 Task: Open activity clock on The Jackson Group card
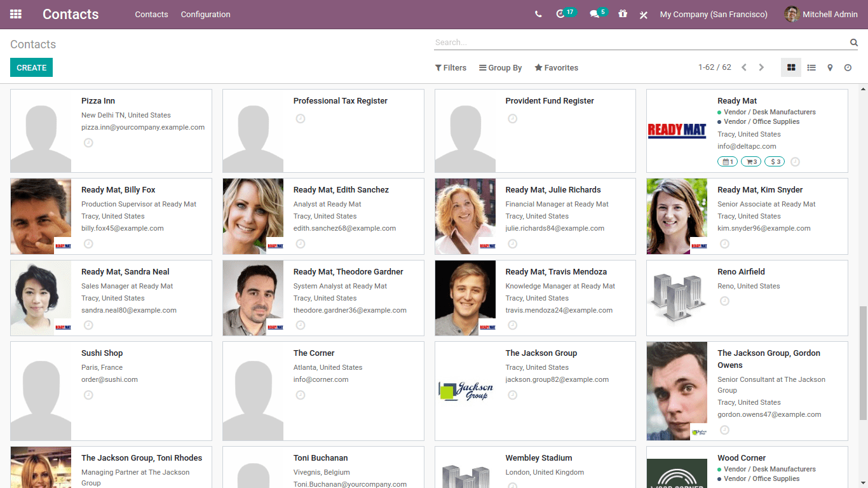[x=513, y=395]
